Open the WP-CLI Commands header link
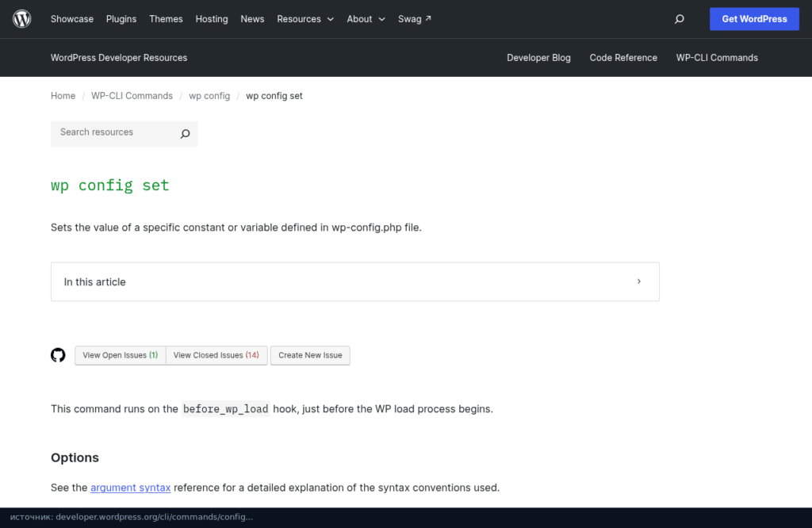812x528 pixels. coord(717,57)
